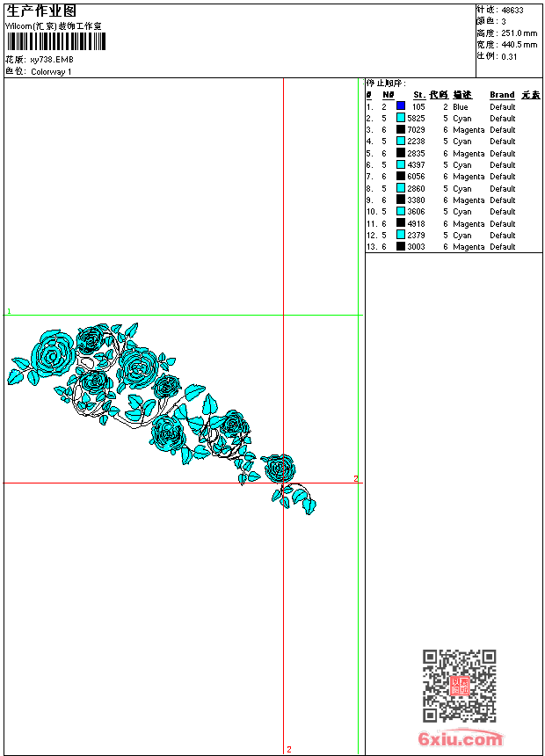545x756 pixels.
Task: Select stitch count 4918
Action: point(416,224)
